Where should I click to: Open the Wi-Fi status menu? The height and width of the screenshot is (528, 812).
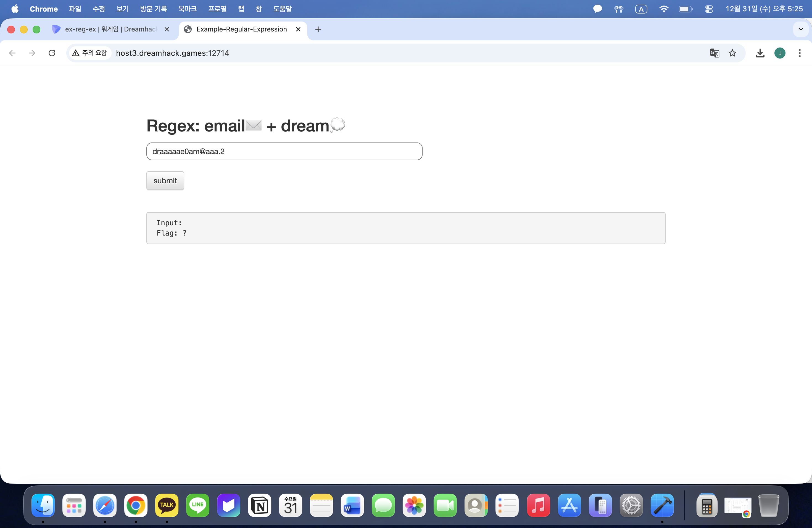[x=663, y=9]
